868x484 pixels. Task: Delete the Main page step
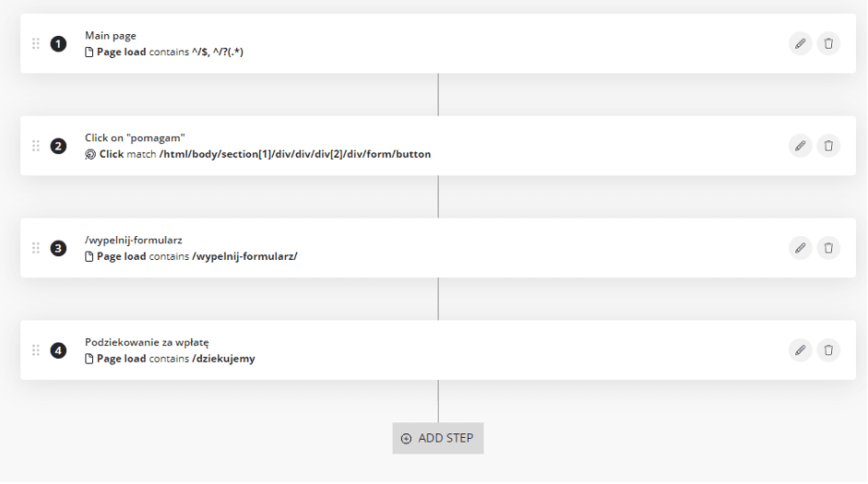[828, 43]
